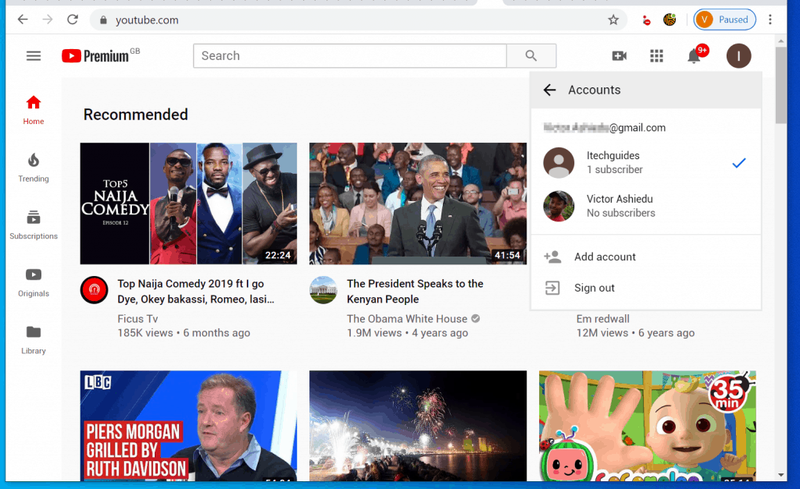Screen dimensions: 800x489
Task: Open The Obama White House channel link
Action: tap(407, 319)
